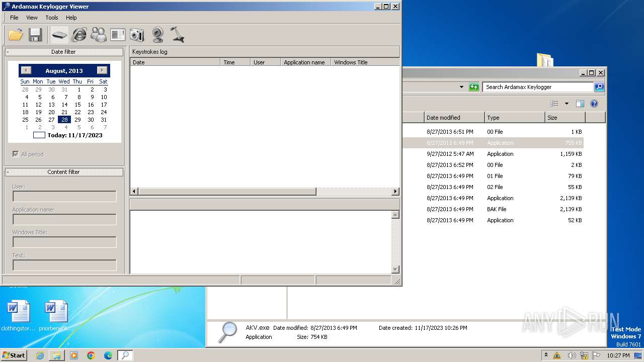This screenshot has width=644, height=362.
Task: Go to previous month in calendar
Action: point(26,70)
